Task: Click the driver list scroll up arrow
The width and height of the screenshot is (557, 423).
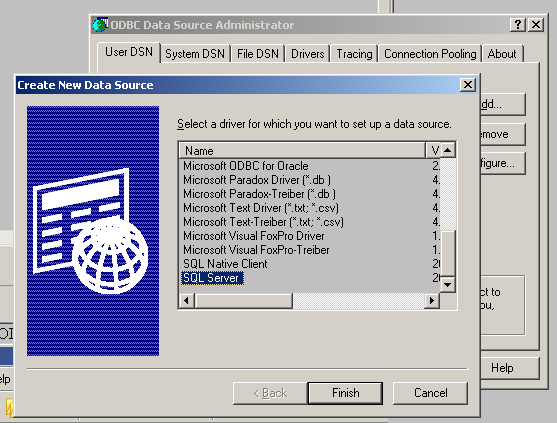Action: tap(448, 150)
